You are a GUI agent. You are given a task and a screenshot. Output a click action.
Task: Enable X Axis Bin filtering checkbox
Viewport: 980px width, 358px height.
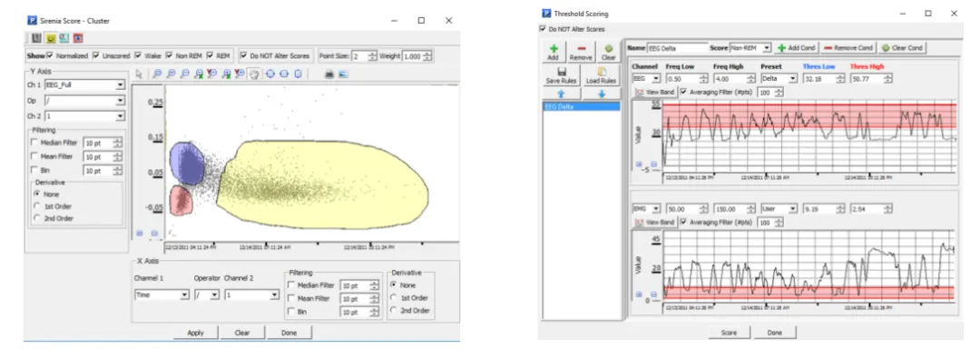[x=291, y=312]
